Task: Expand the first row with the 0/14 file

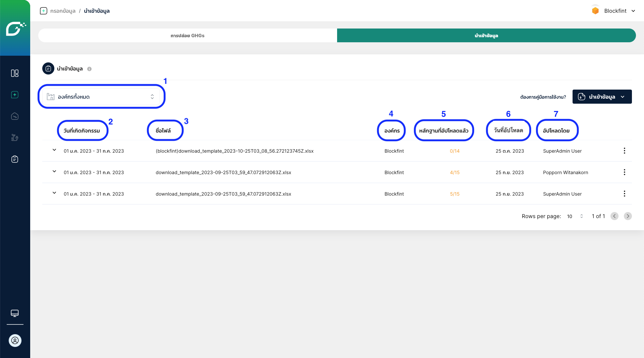Action: tap(54, 150)
